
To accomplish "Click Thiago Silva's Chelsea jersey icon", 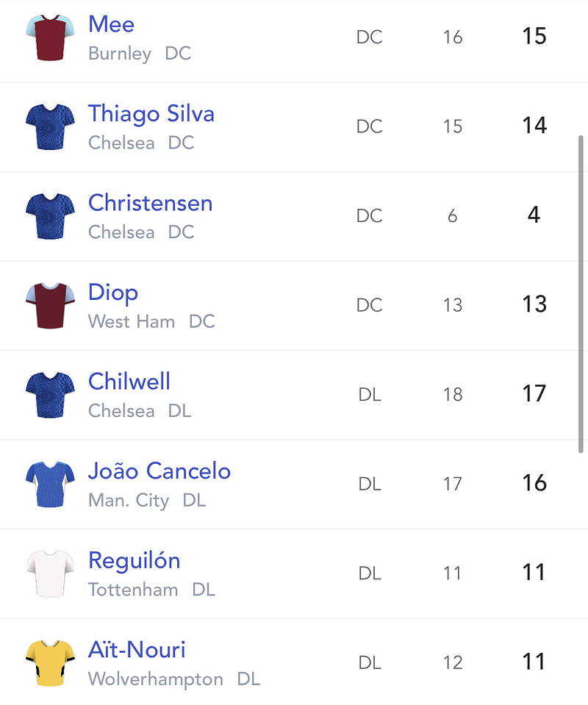I will tap(50, 126).
